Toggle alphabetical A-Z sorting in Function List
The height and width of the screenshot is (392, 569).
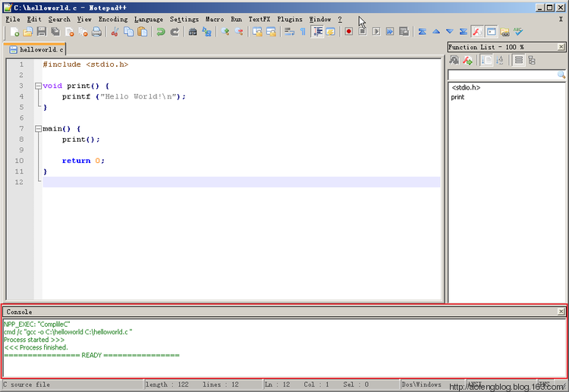point(500,60)
